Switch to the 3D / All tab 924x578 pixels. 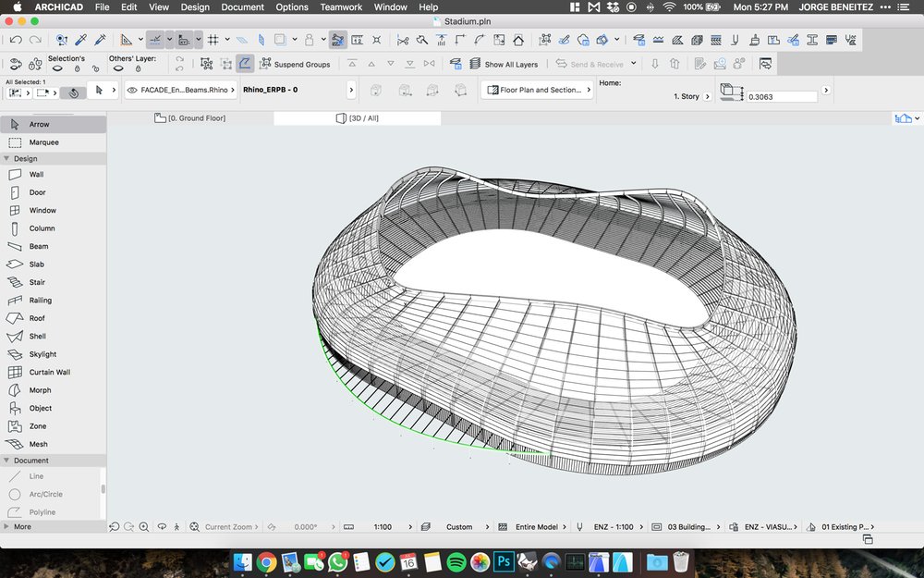[x=357, y=118]
